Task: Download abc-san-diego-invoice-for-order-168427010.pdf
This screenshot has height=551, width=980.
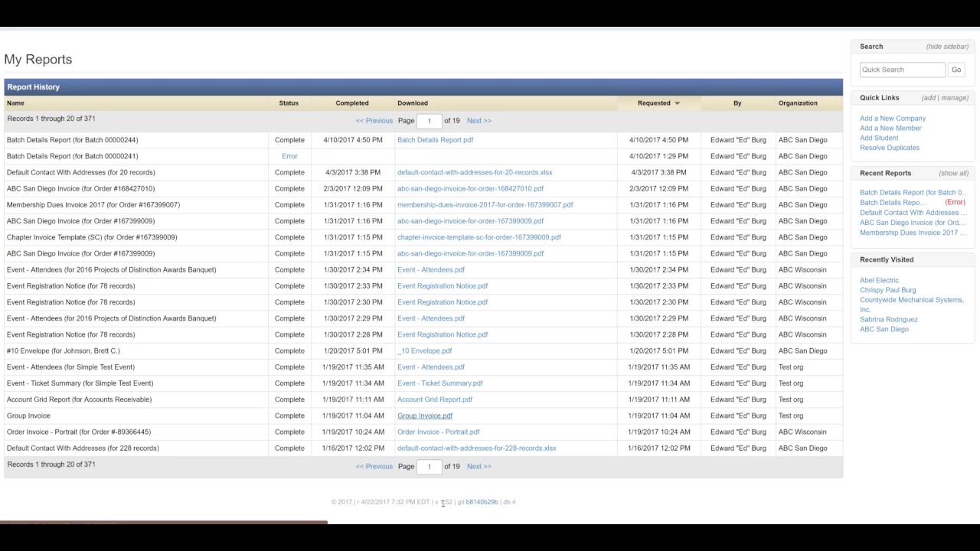Action: tap(470, 189)
